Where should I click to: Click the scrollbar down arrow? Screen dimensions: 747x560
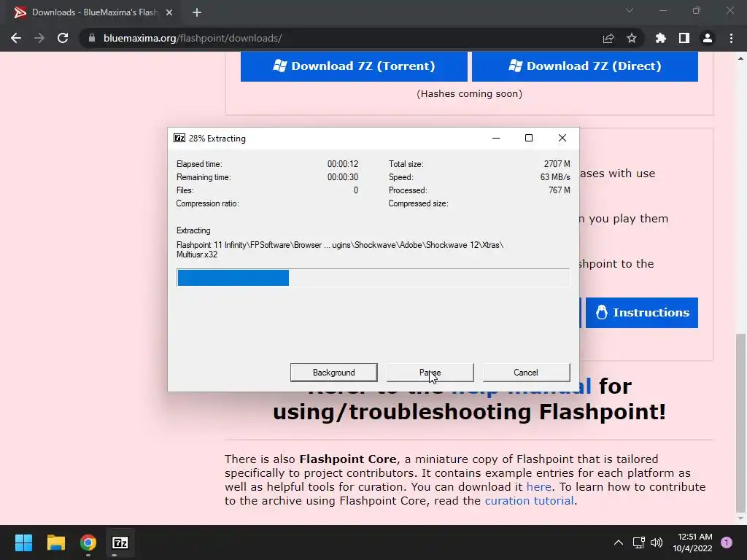pyautogui.click(x=740, y=518)
